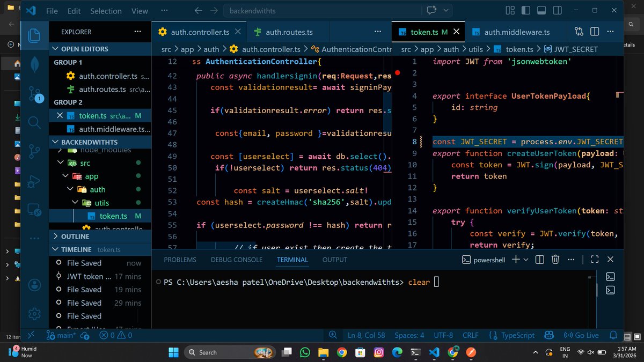Click the additional views ellipsis in activity bar
This screenshot has width=644, height=362.
(x=34, y=239)
